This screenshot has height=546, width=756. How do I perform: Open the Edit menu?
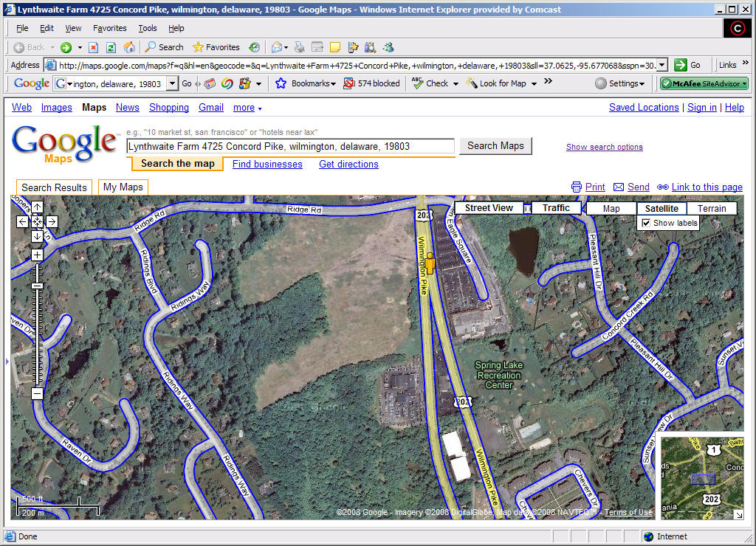(x=47, y=28)
